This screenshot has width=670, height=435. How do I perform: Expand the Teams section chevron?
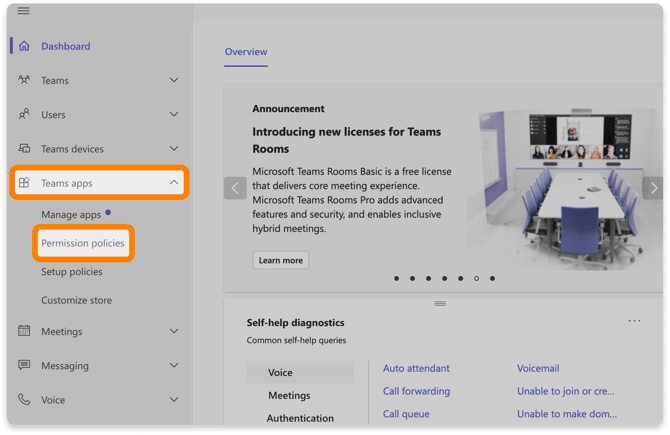point(174,80)
